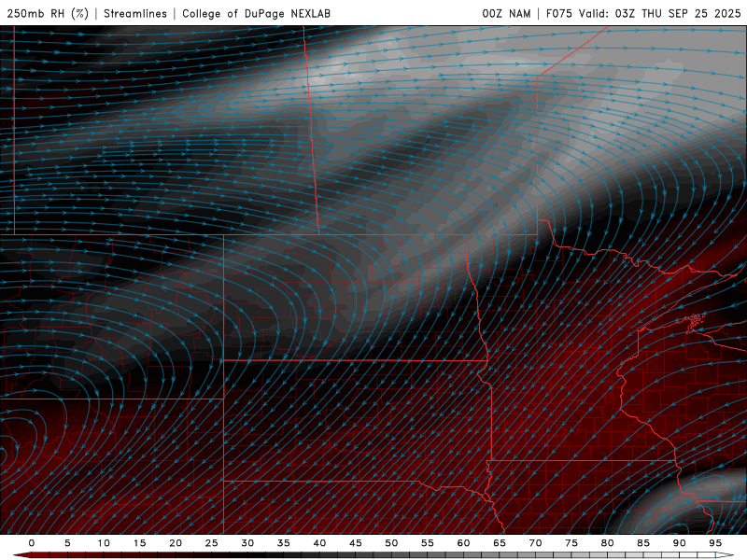Click the colorbar label '35'
Viewport: 747px width, 560px height.
[284, 543]
